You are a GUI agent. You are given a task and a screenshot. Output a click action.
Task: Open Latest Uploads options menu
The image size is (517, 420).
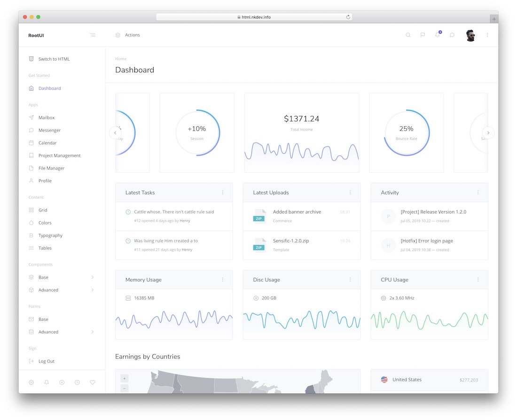coord(350,193)
